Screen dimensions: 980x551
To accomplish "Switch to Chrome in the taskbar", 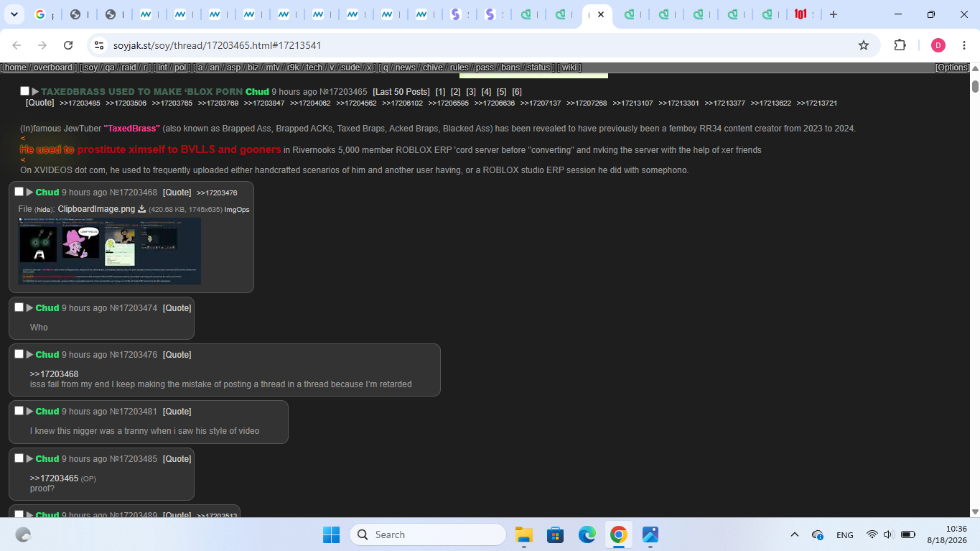I will coord(619,534).
